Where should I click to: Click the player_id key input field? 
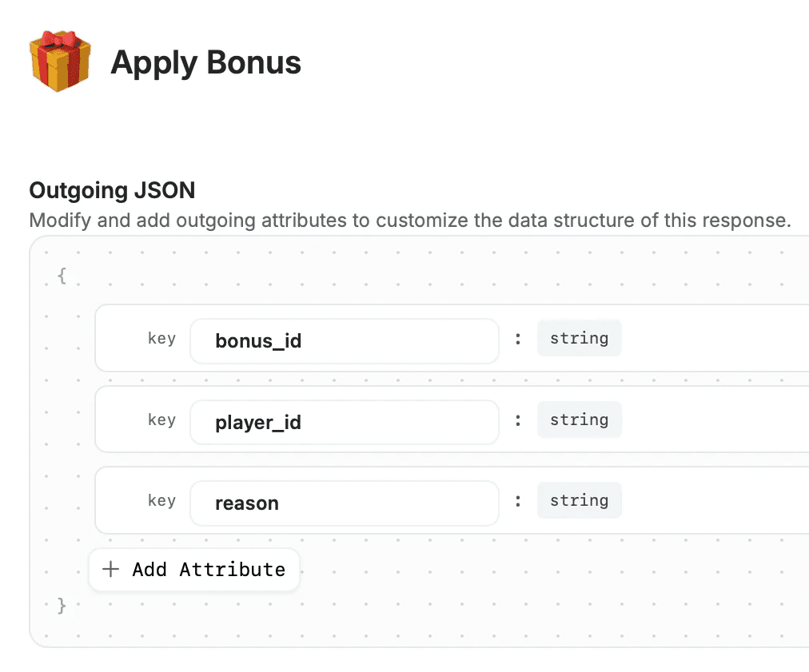tap(344, 422)
